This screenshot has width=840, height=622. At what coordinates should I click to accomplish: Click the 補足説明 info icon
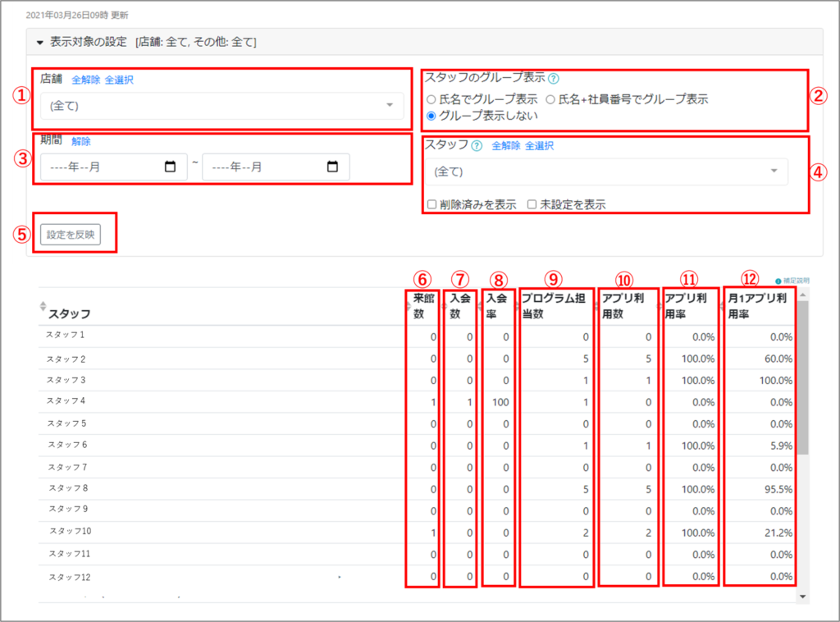(778, 281)
